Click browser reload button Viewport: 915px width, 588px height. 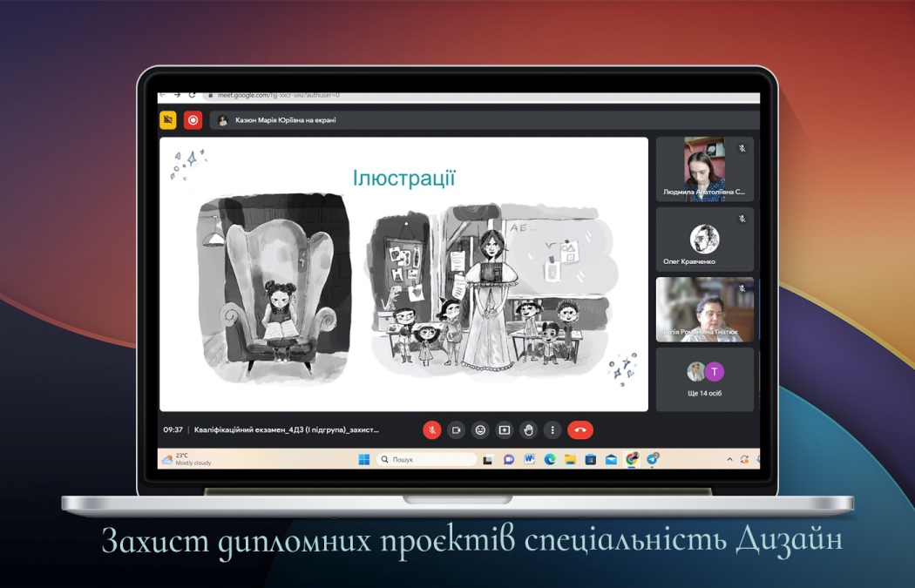coord(192,95)
